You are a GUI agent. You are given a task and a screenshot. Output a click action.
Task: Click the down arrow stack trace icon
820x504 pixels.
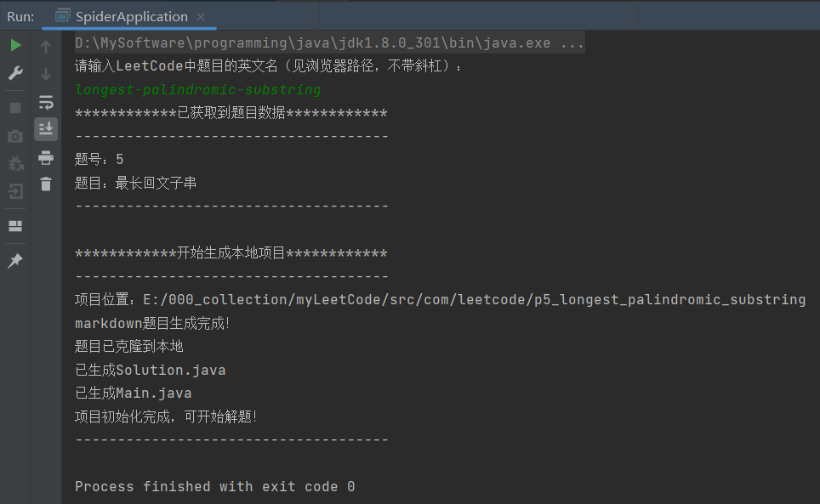[46, 74]
